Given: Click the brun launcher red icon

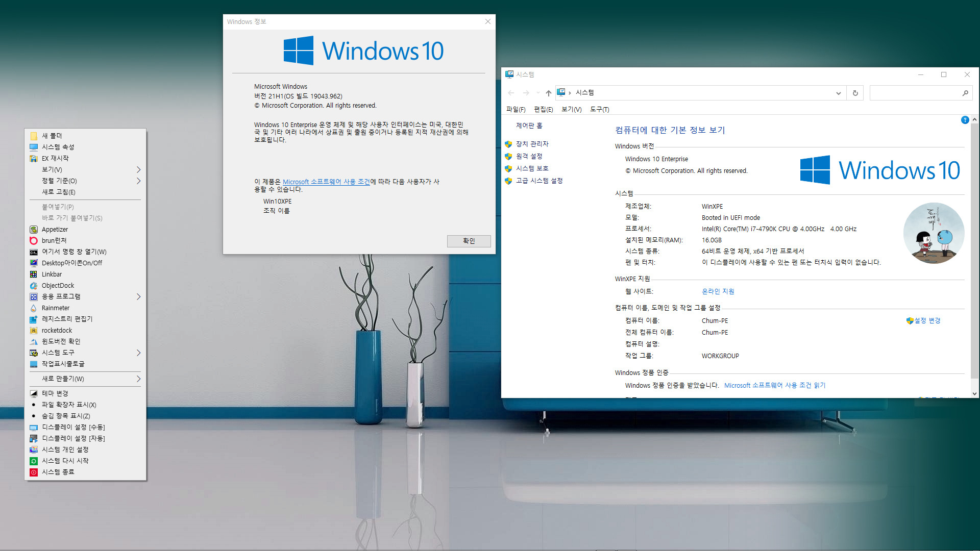Looking at the screenshot, I should click(x=34, y=241).
